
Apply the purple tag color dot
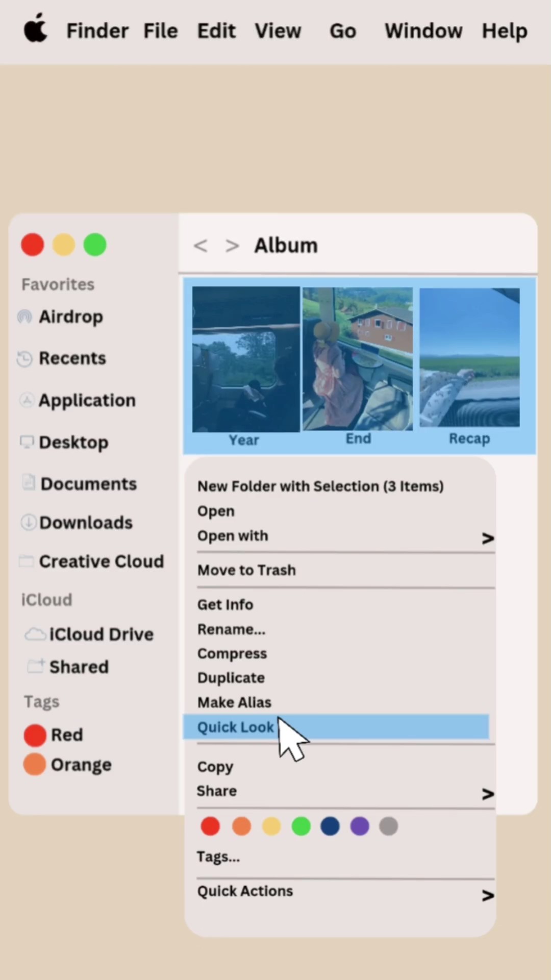click(360, 826)
